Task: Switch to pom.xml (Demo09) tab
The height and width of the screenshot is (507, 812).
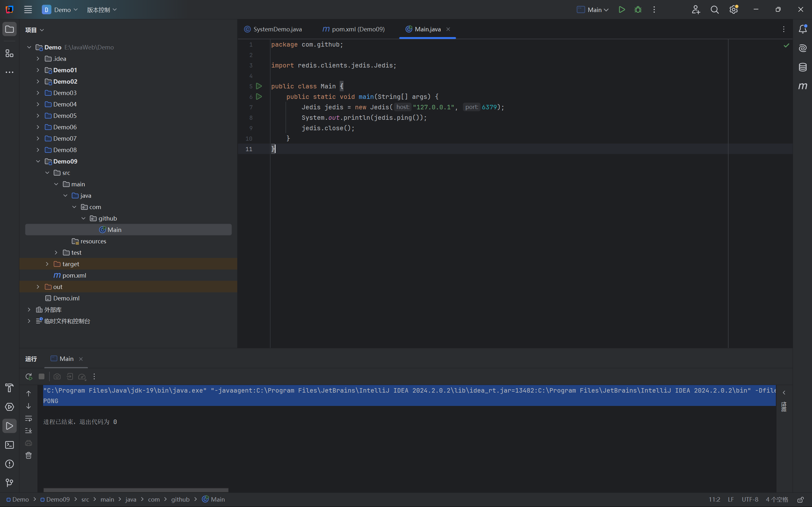Action: coord(354,29)
